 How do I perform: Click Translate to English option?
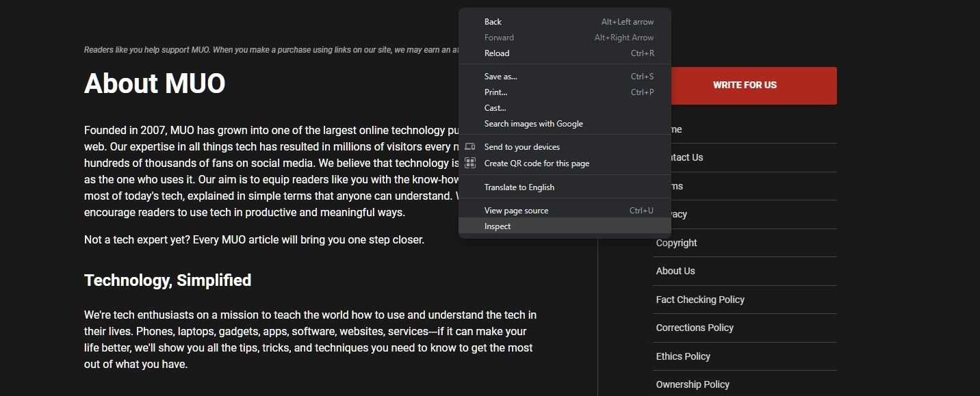coord(519,187)
